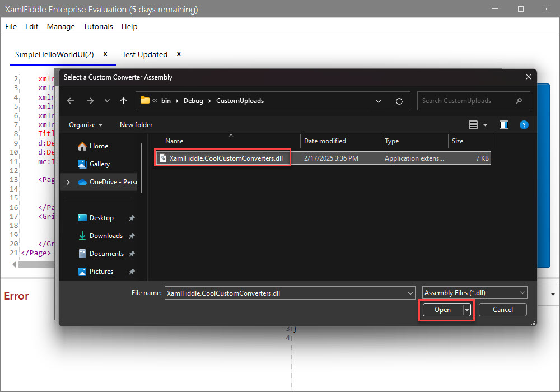Close the Test Updated tab

pyautogui.click(x=179, y=54)
